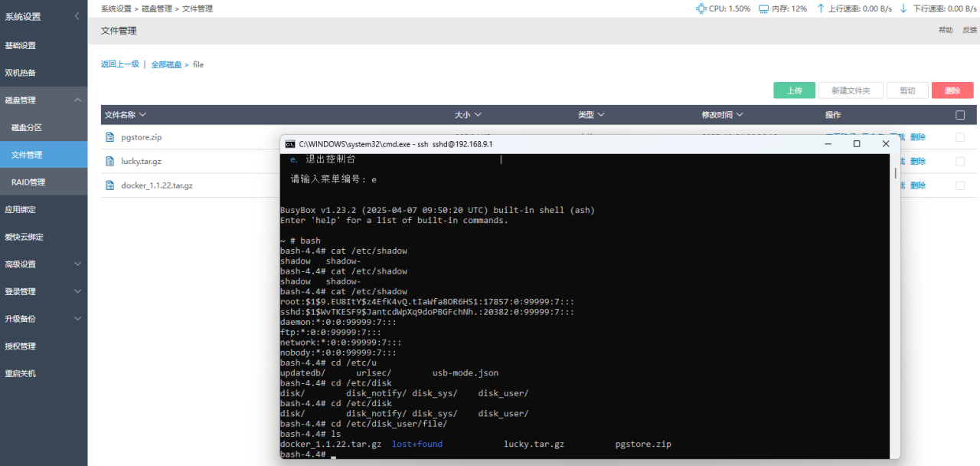Collapse the 磁盘管理 sidebar section
The width and height of the screenshot is (980, 466).
click(x=77, y=100)
